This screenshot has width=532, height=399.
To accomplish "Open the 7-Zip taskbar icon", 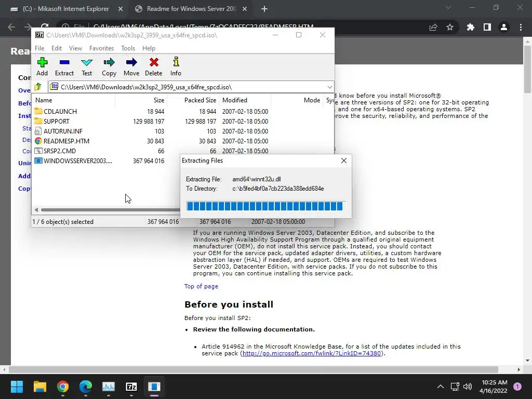I will click(131, 387).
